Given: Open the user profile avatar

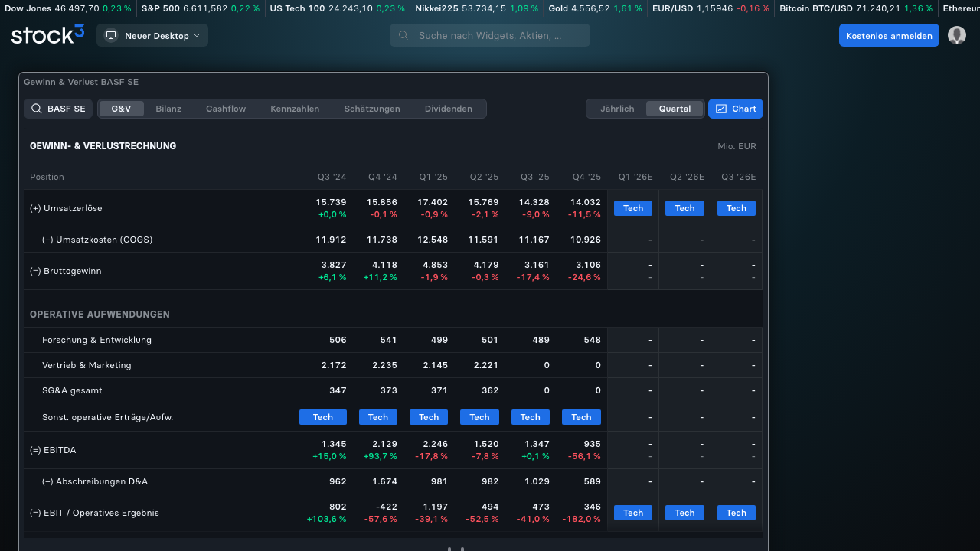Looking at the screenshot, I should point(957,35).
